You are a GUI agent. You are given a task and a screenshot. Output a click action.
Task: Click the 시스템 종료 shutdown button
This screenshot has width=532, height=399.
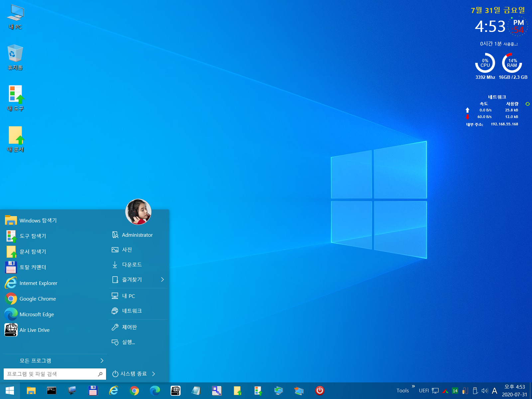click(130, 374)
